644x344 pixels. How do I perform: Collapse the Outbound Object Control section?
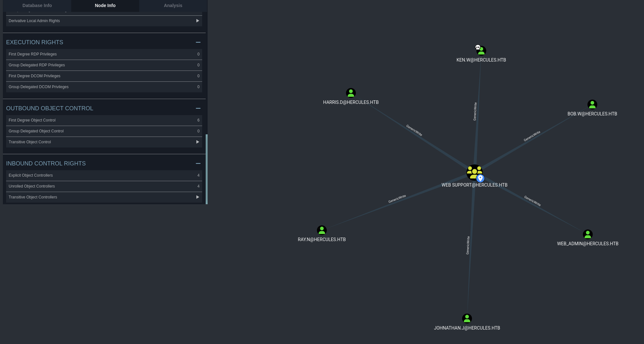pos(198,108)
